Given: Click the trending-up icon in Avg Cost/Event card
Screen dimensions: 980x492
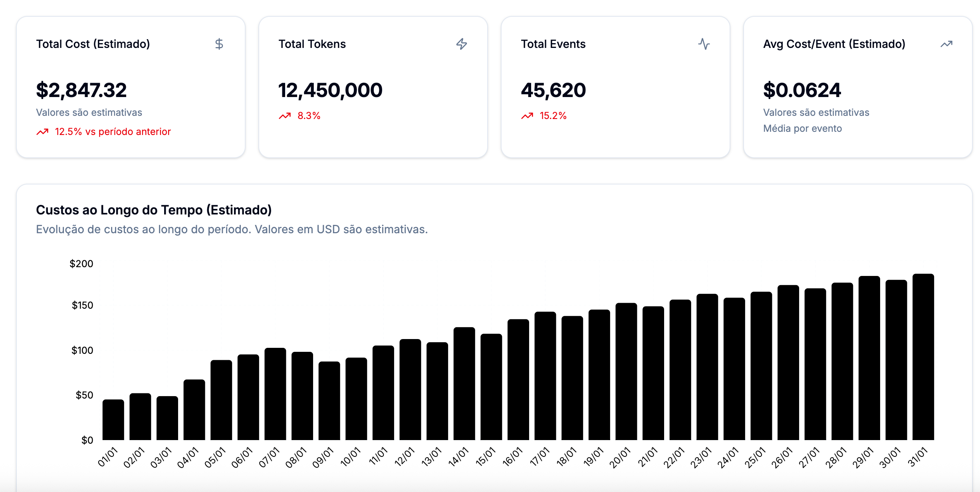Looking at the screenshot, I should [946, 44].
